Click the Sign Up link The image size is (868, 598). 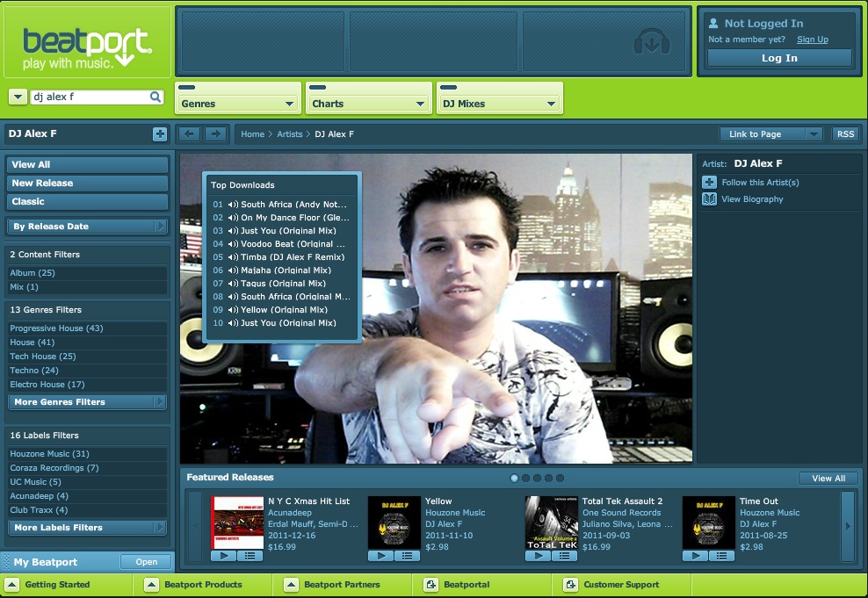coord(812,40)
